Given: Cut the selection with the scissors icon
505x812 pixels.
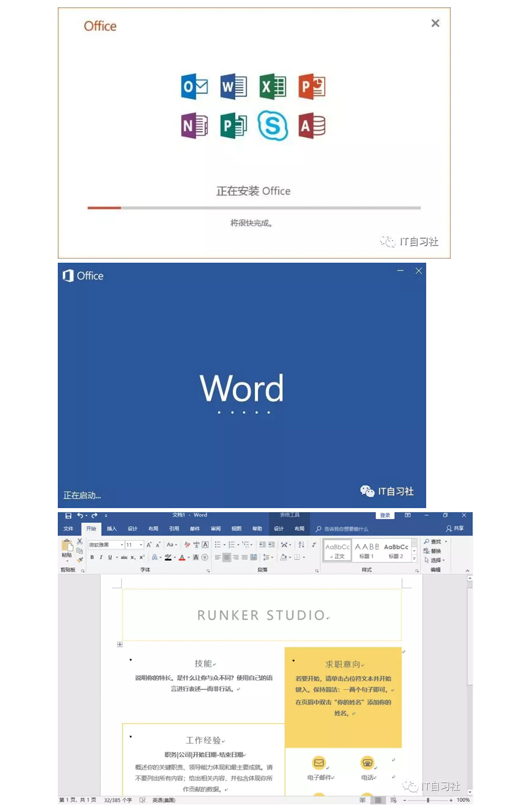Looking at the screenshot, I should click(x=80, y=542).
